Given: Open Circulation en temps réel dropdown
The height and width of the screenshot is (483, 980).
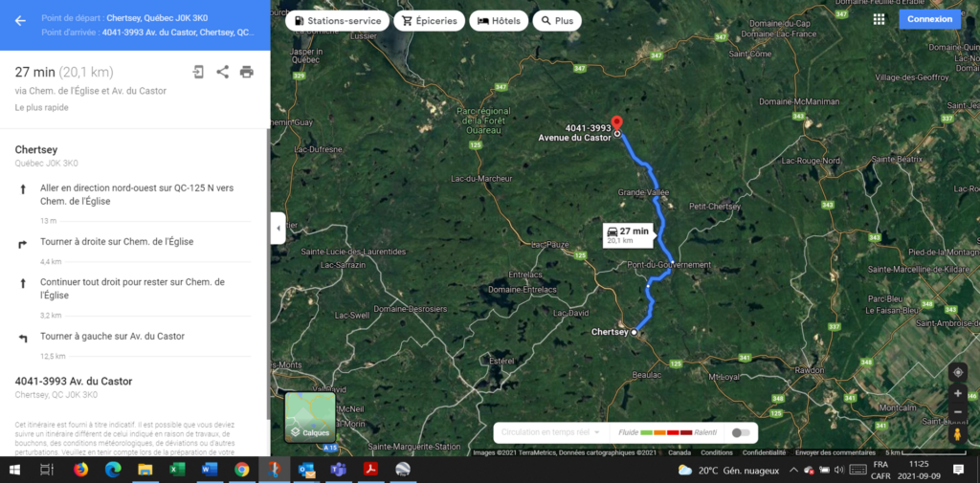Looking at the screenshot, I should (x=550, y=432).
